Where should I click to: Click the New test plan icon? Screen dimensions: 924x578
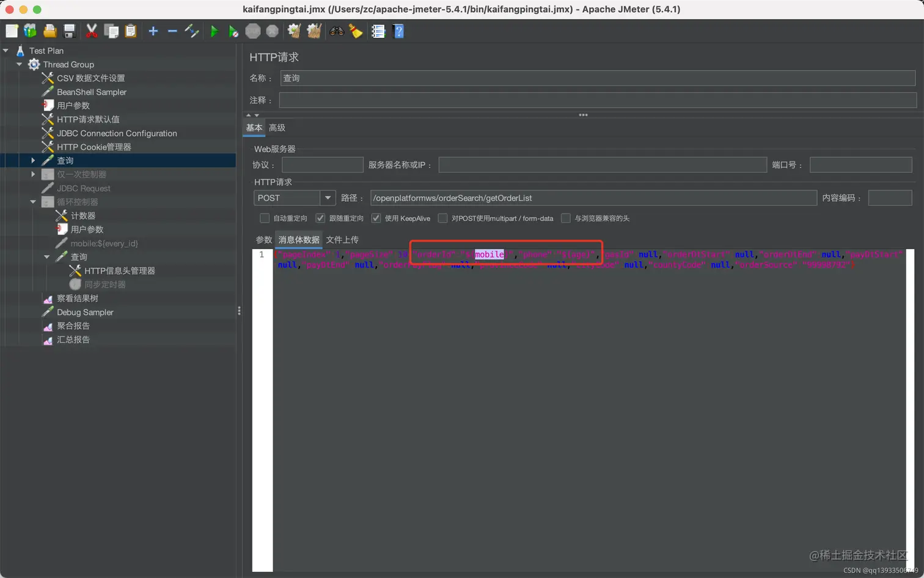12,31
